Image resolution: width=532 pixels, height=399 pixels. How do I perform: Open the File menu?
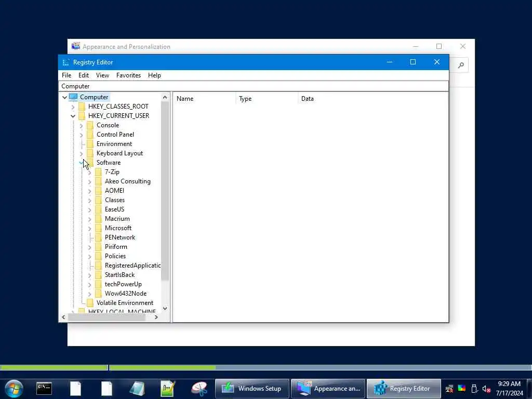(x=66, y=75)
